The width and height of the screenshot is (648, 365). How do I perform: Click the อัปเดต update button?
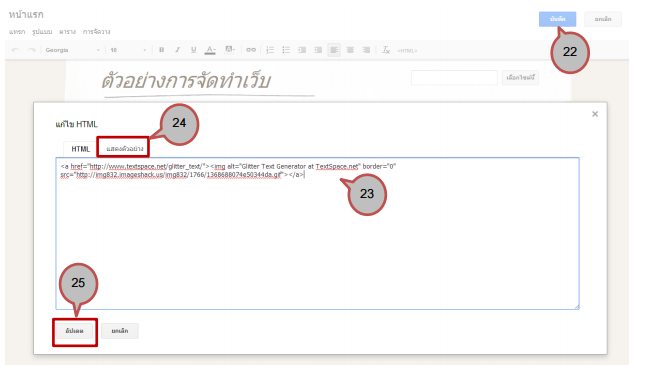[x=75, y=331]
